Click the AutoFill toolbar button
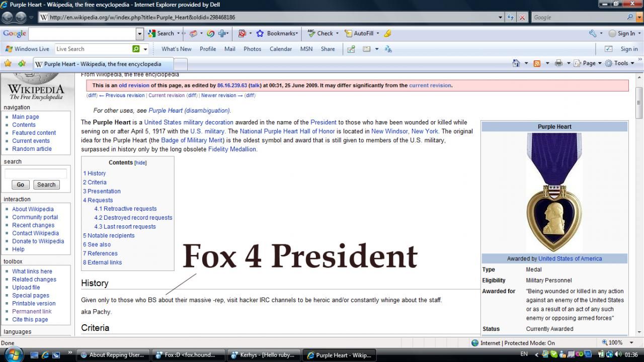 pos(359,33)
